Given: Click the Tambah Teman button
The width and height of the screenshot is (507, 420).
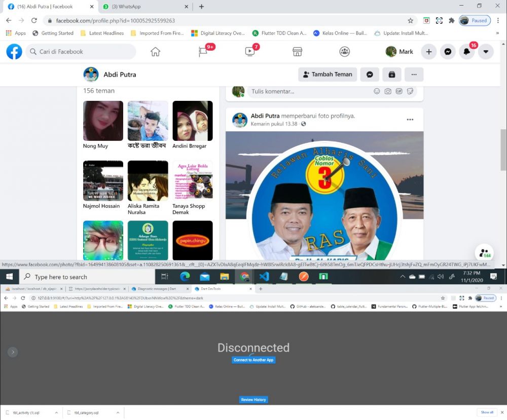Looking at the screenshot, I should coord(328,74).
